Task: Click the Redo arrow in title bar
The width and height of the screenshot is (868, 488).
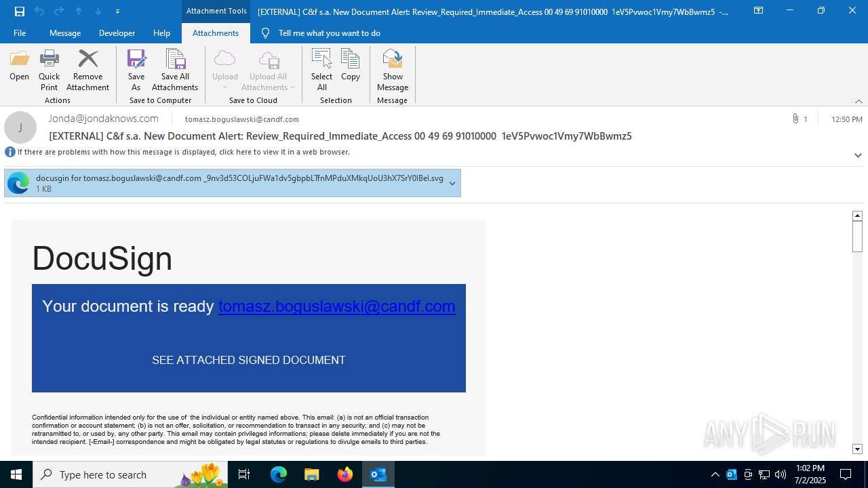Action: (58, 11)
